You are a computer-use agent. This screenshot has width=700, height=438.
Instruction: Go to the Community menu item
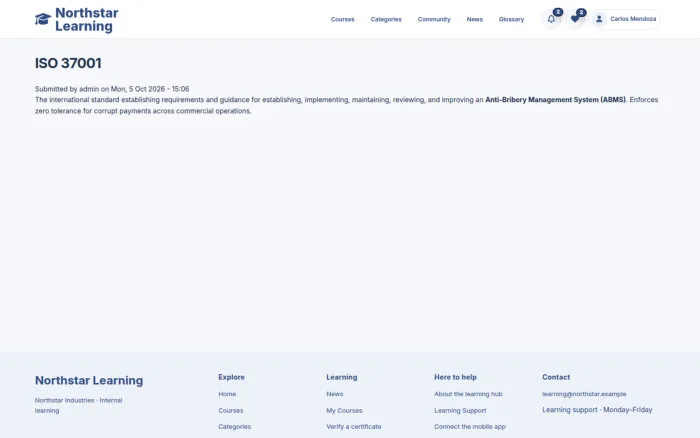click(x=434, y=19)
